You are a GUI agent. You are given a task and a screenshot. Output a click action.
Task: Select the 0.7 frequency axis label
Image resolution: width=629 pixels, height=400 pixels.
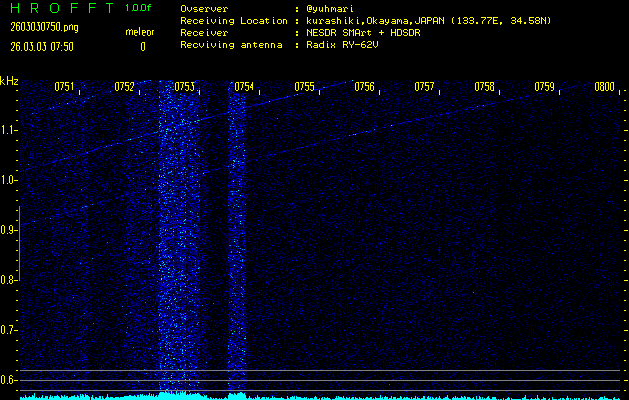[x=9, y=330]
